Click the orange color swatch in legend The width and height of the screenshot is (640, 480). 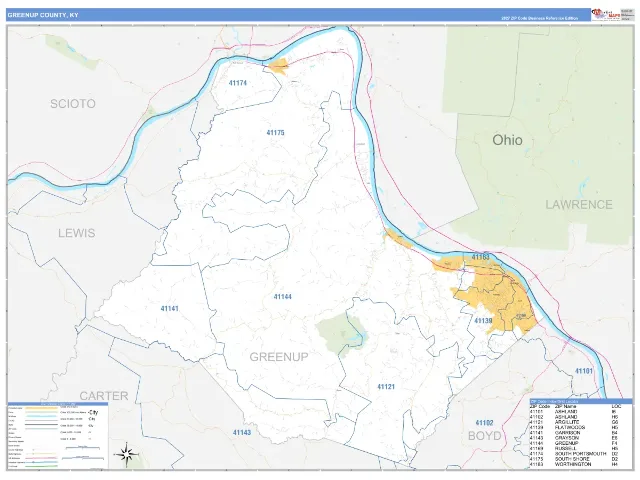pos(41,408)
